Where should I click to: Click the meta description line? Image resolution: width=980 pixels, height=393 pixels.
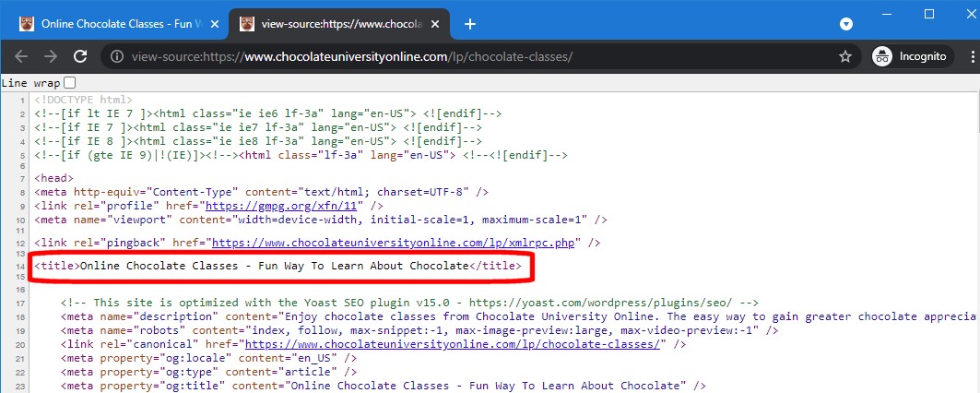point(520,316)
